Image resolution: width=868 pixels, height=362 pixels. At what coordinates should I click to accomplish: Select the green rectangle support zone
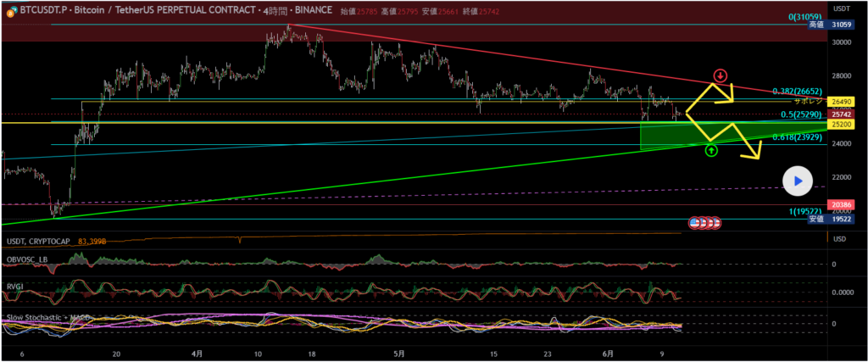point(670,136)
